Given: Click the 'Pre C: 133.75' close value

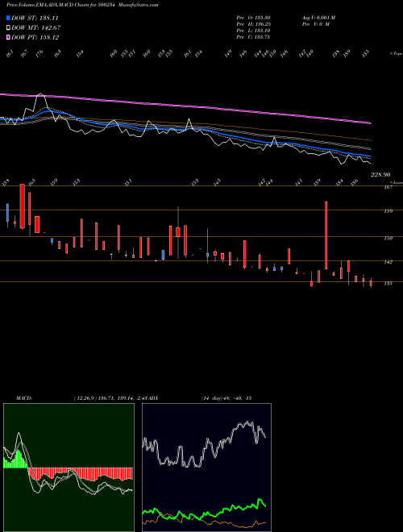Looking at the screenshot, I should click(253, 37).
